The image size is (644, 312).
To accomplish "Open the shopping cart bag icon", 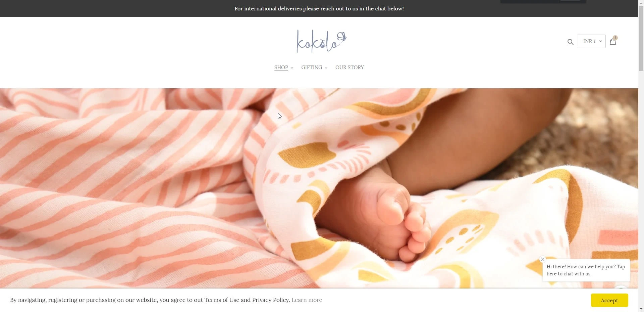I will point(613,42).
